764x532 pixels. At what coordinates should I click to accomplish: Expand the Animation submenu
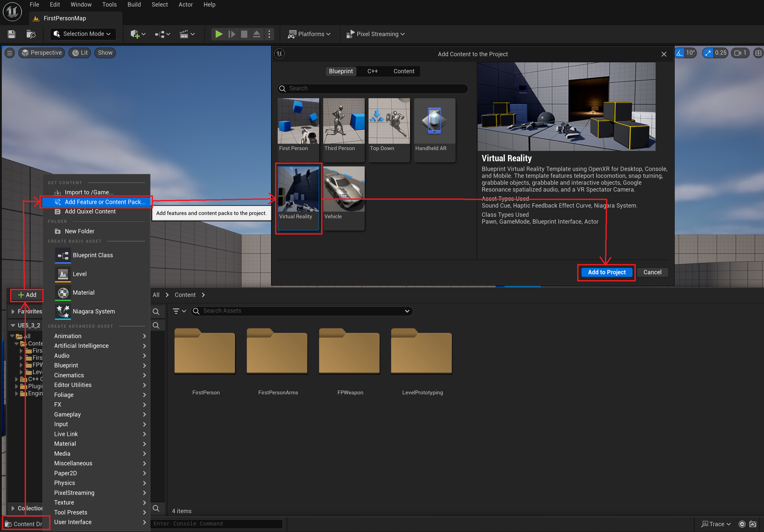100,336
